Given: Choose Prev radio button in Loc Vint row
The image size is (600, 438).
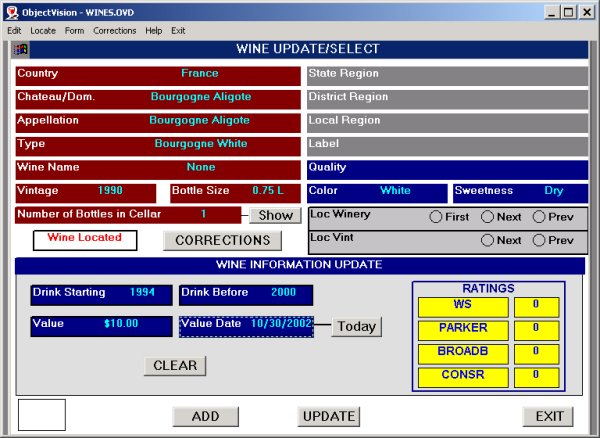Looking at the screenshot, I should point(539,240).
